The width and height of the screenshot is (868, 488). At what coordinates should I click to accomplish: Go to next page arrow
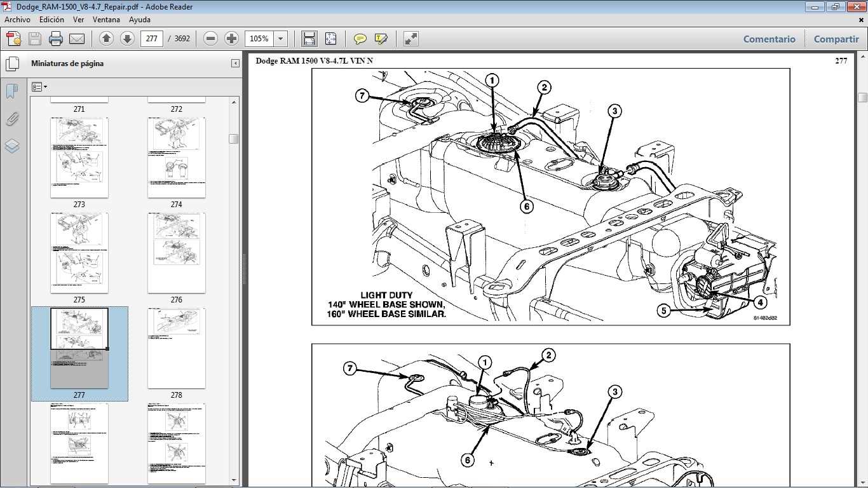click(x=127, y=39)
